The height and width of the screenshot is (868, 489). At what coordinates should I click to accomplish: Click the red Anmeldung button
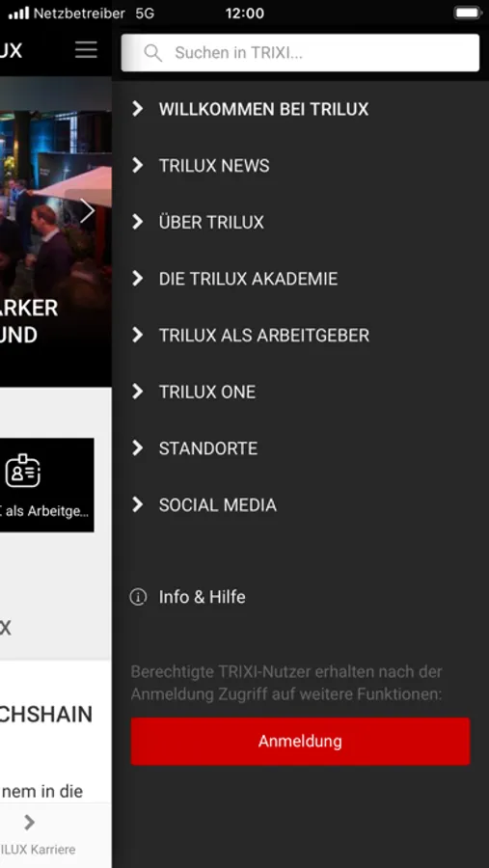(300, 742)
